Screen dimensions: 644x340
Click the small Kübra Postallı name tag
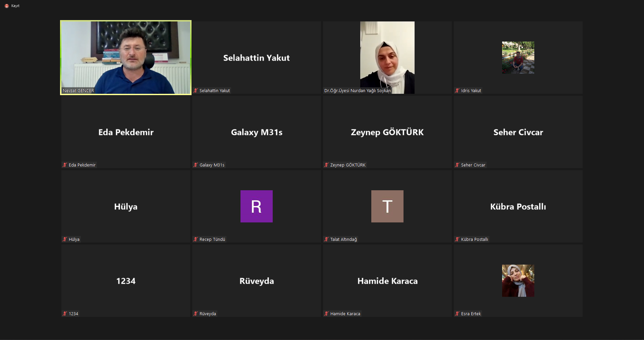[475, 239]
